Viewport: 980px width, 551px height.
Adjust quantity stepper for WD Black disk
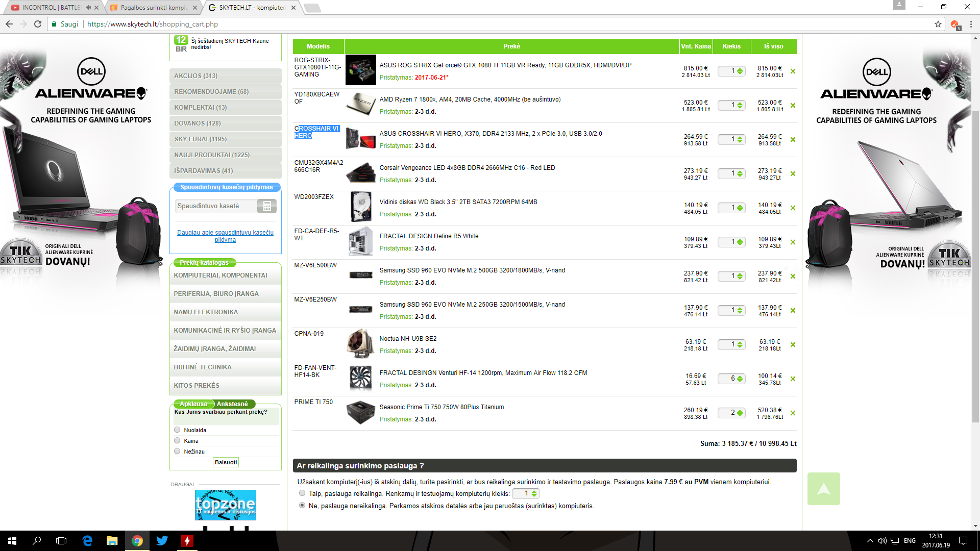click(x=740, y=208)
